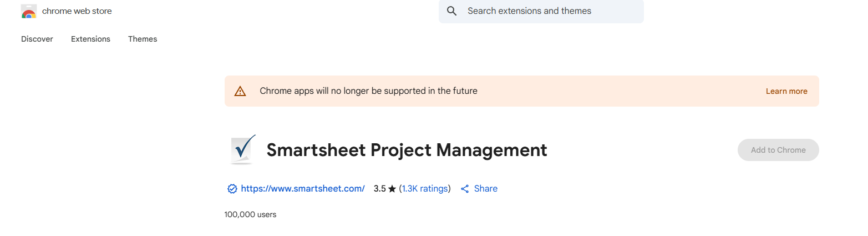The width and height of the screenshot is (868, 236).
Task: Go to the Themes tab
Action: 143,39
